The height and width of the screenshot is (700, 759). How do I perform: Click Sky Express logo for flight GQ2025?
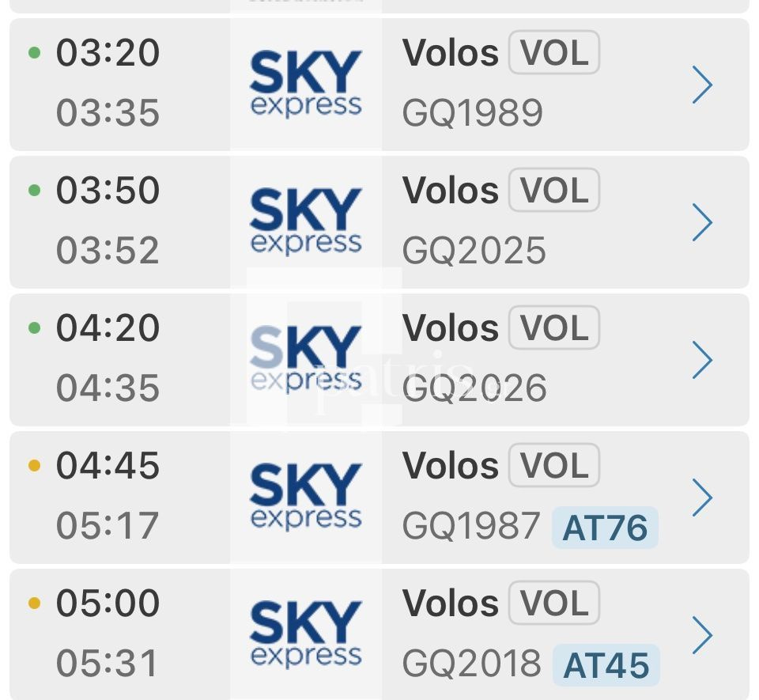tap(306, 221)
